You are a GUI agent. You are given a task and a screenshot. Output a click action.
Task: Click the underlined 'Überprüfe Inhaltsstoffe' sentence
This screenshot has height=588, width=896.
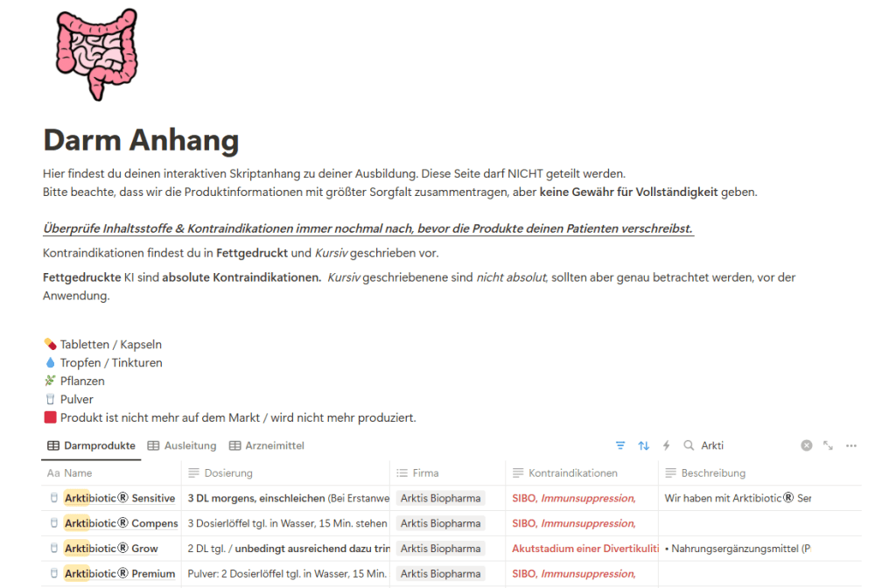click(x=368, y=228)
